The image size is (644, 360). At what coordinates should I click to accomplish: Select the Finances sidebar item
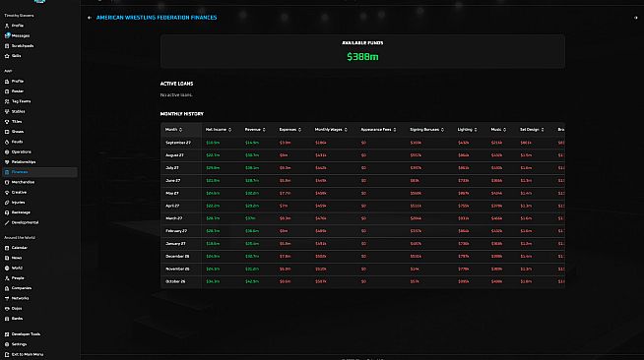[x=39, y=172]
